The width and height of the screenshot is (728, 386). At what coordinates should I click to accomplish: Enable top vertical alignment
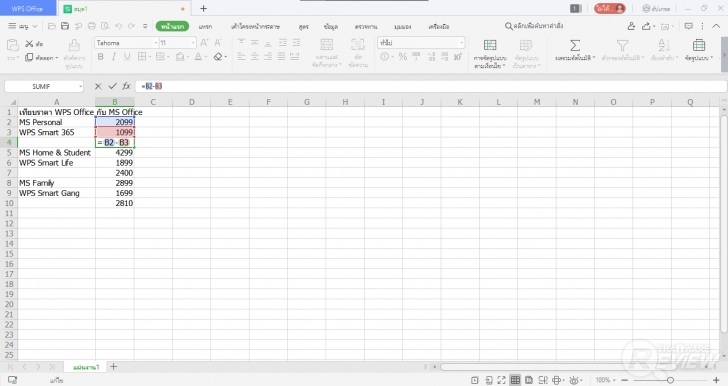coord(241,43)
